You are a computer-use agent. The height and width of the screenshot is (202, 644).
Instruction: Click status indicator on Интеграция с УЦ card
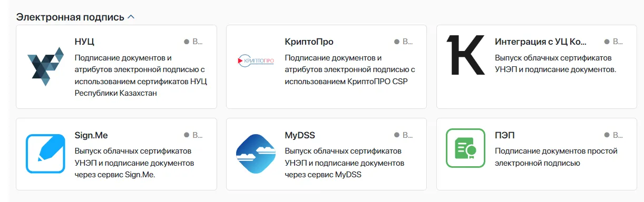[x=613, y=42]
